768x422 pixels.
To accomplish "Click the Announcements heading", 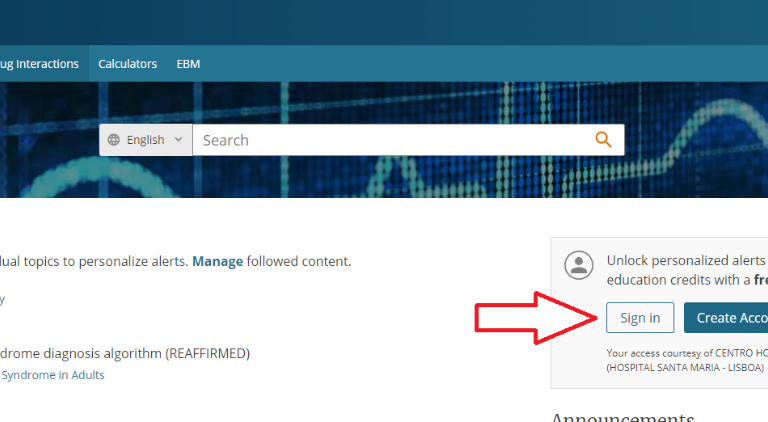I will [x=623, y=417].
